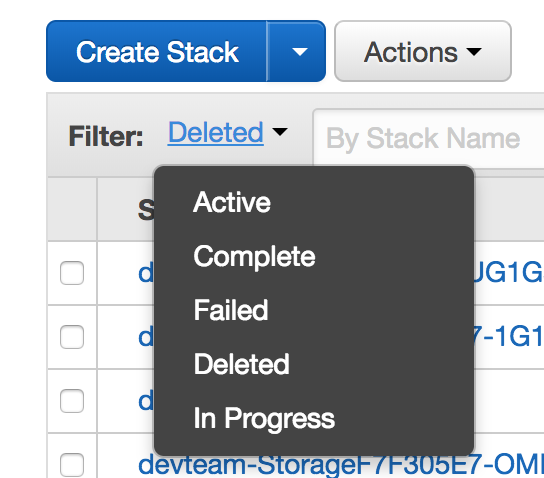The image size is (544, 478).
Task: Open the stack link ending in UG1G
Action: [x=509, y=273]
